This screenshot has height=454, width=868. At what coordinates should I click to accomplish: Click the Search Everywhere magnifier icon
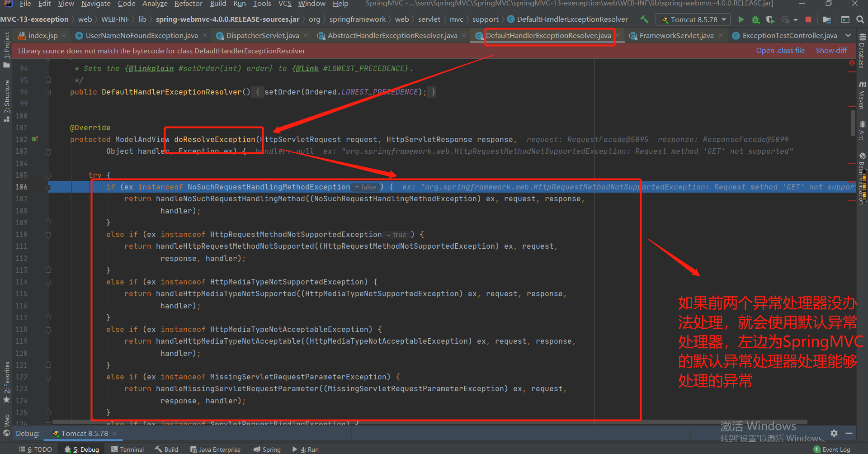point(860,19)
